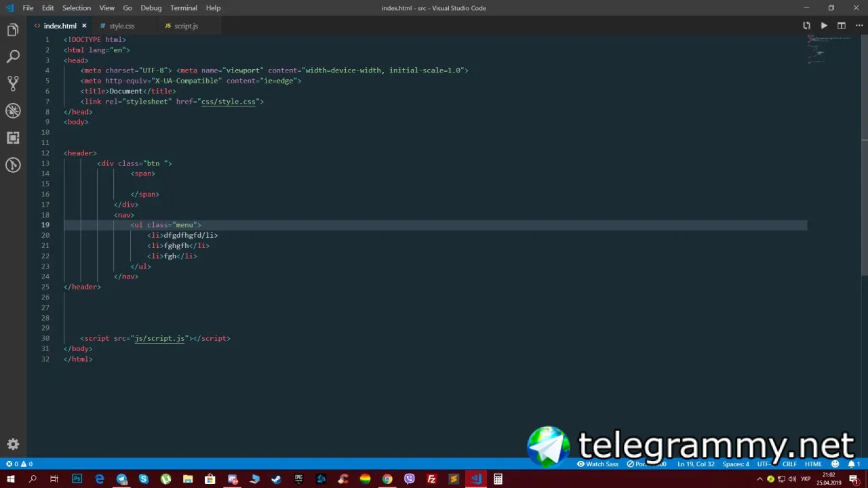Open the Extensions view in activity bar
This screenshot has width=868, height=488.
(x=13, y=138)
